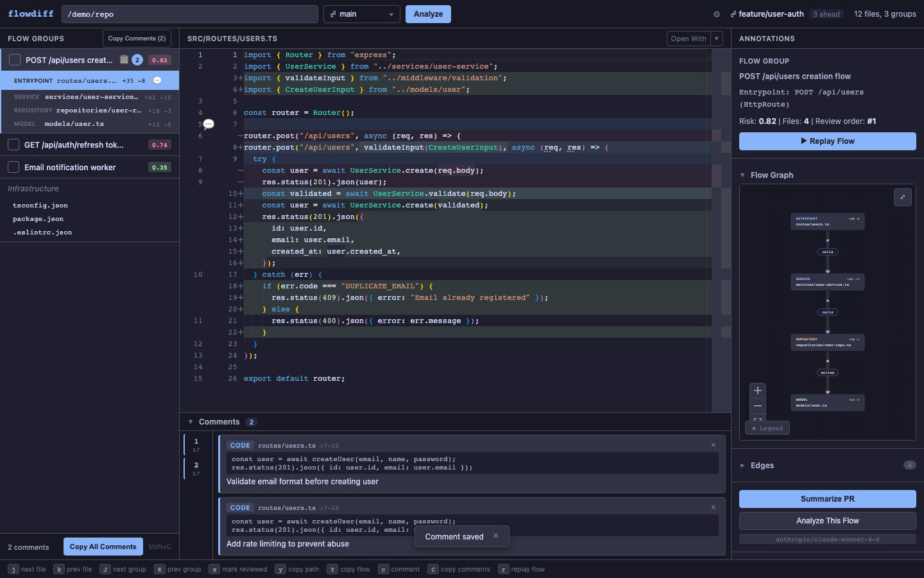Click the '3 ahead' badge
Viewport: 924px width, 578px height.
coord(826,14)
